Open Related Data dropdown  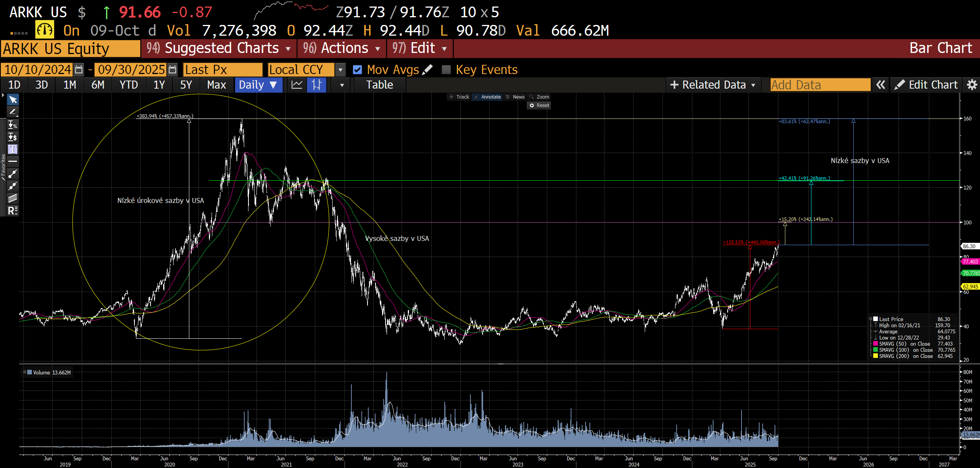pos(713,85)
